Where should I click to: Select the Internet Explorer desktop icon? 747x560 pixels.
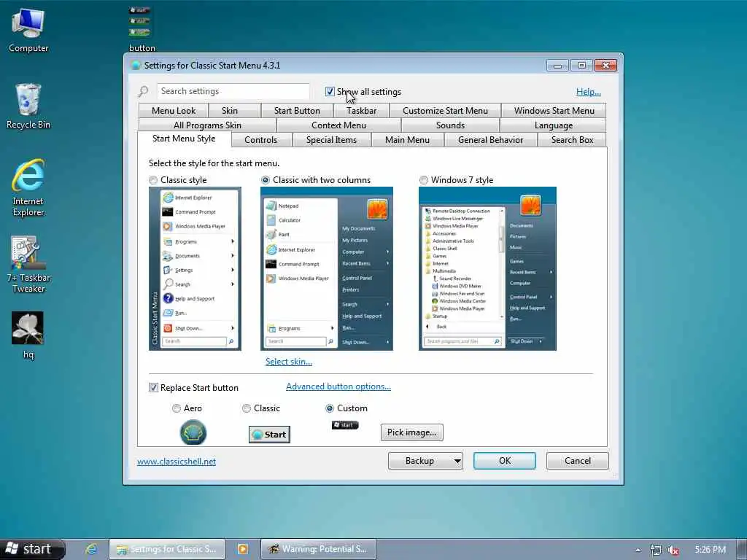point(28,187)
